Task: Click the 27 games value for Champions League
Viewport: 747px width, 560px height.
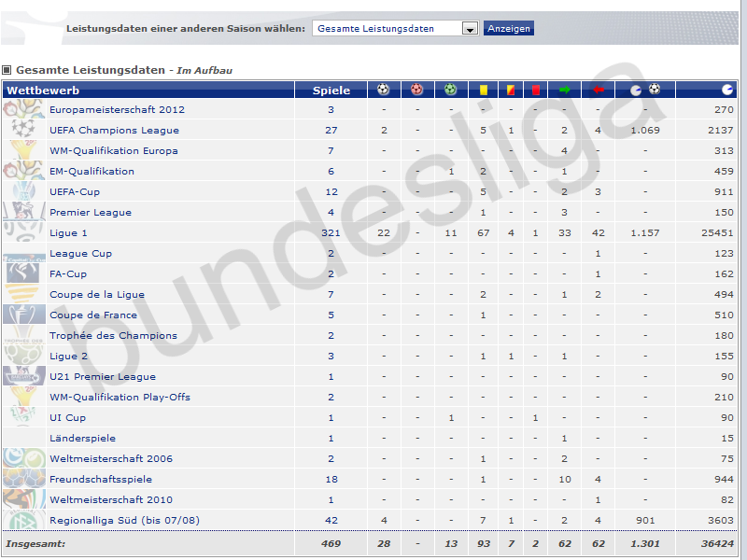Action: [x=331, y=130]
